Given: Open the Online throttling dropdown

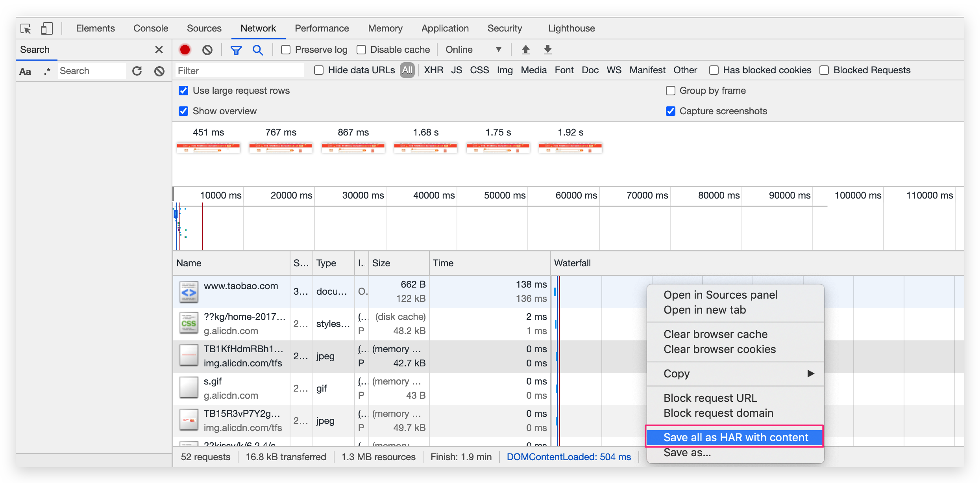Looking at the screenshot, I should tap(473, 50).
